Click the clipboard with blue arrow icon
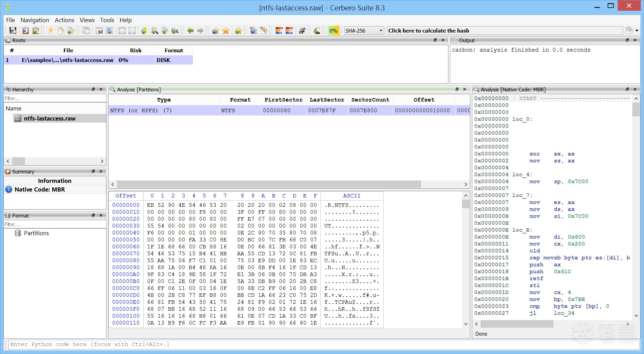Image resolution: width=644 pixels, height=354 pixels. pyautogui.click(x=25, y=30)
